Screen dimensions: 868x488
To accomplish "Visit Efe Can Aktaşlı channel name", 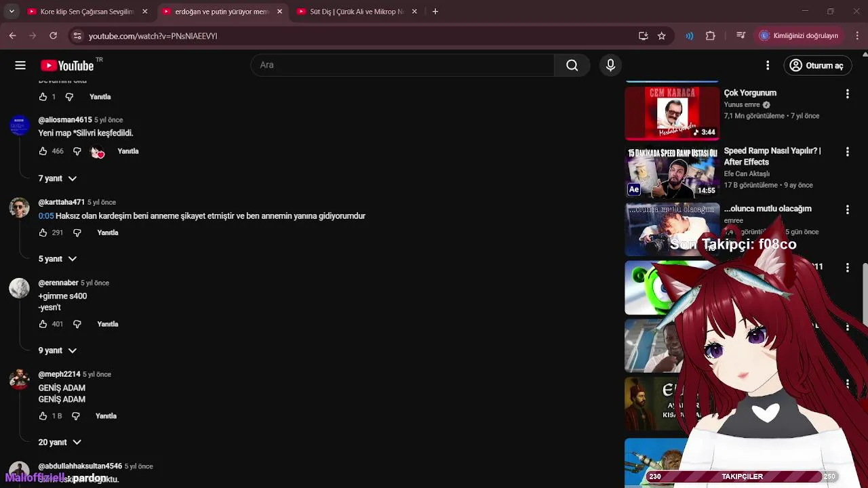I will (x=747, y=174).
